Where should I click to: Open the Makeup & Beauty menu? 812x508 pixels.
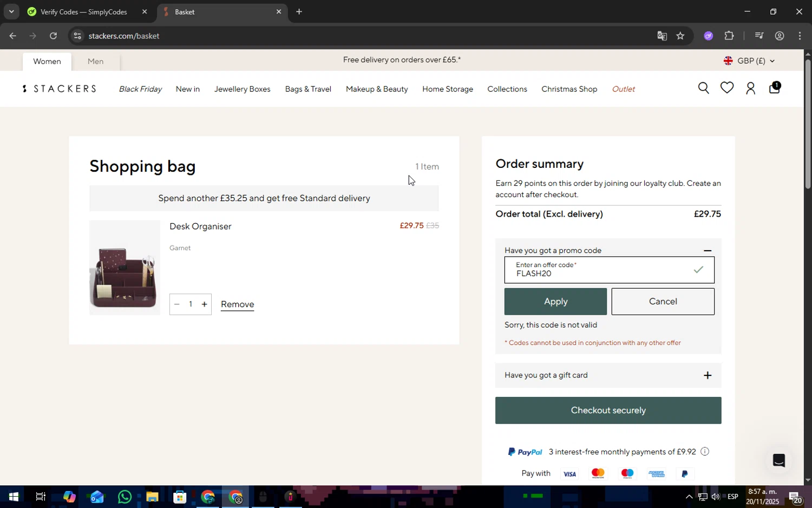377,89
